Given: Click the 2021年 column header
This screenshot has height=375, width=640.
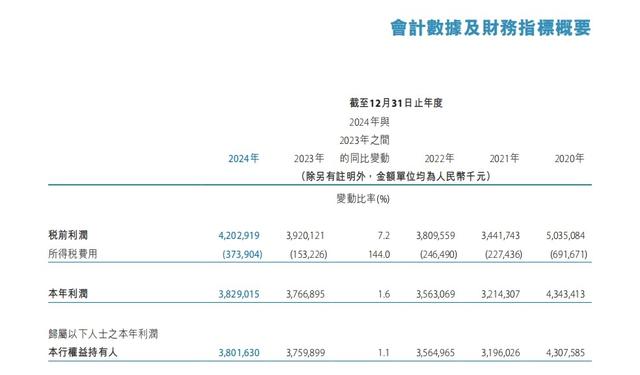Looking at the screenshot, I should click(x=504, y=158).
